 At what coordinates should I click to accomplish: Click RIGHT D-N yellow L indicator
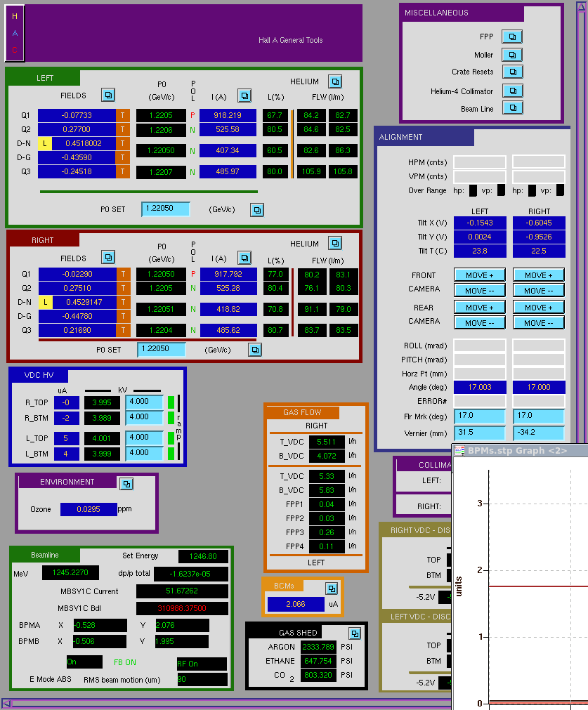coord(45,302)
